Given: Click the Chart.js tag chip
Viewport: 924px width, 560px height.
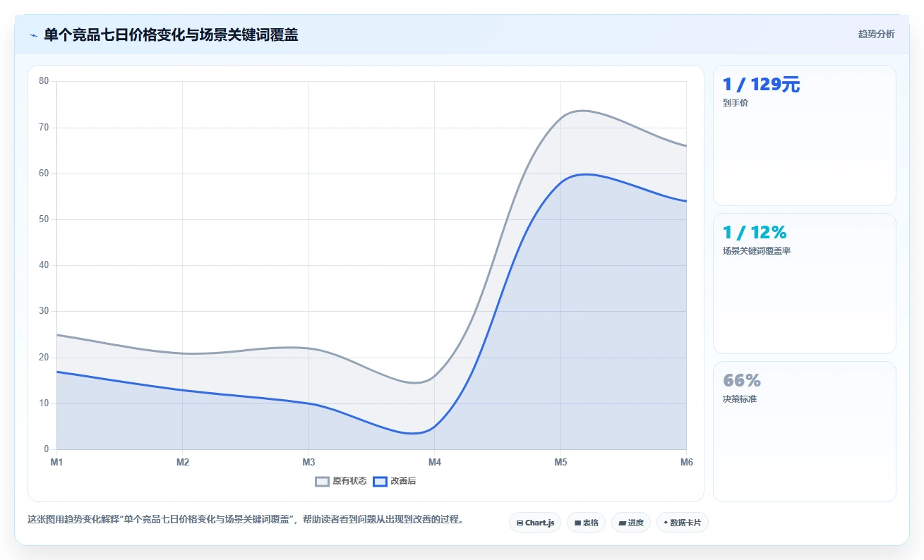Looking at the screenshot, I should pos(535,523).
